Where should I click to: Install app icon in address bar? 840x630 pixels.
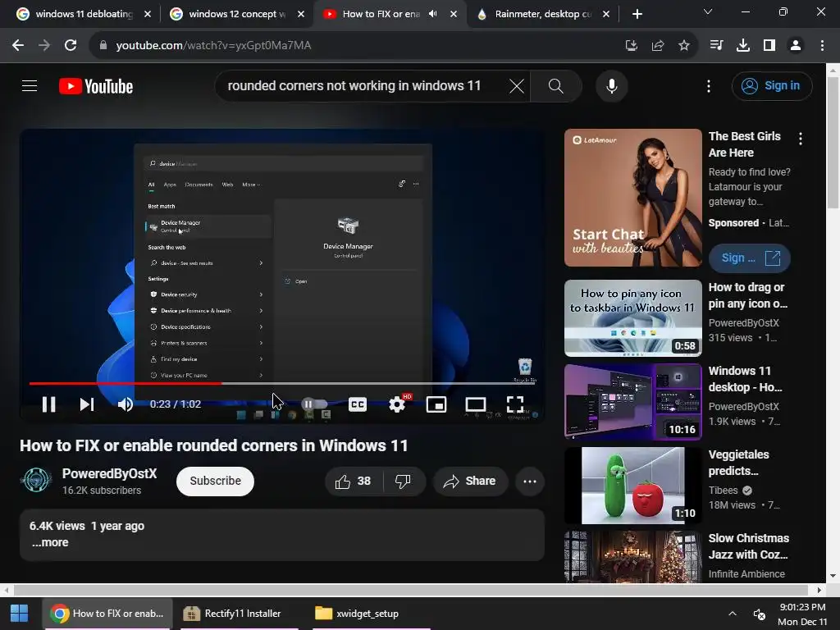(x=632, y=46)
